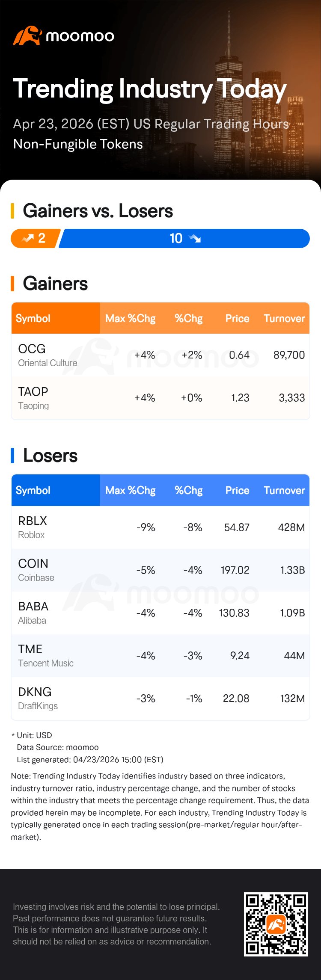The height and width of the screenshot is (980, 321).
Task: Click the QR code image
Action: (276, 924)
